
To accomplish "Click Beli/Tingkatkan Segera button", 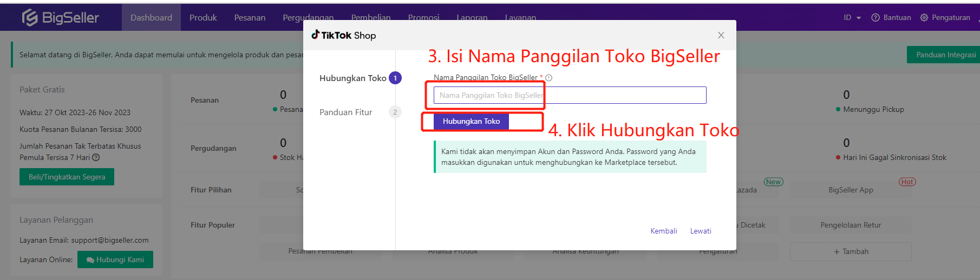I will pyautogui.click(x=67, y=177).
